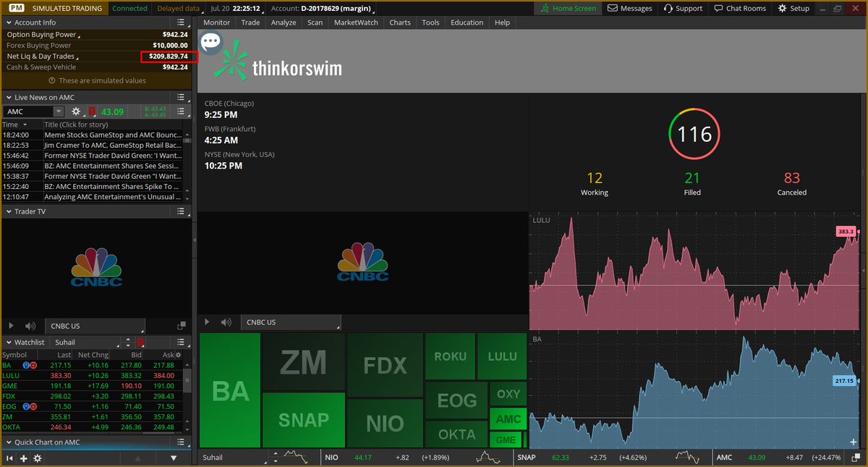Open Messages from the top bar
Image resolution: width=868 pixels, height=467 pixels.
point(629,8)
